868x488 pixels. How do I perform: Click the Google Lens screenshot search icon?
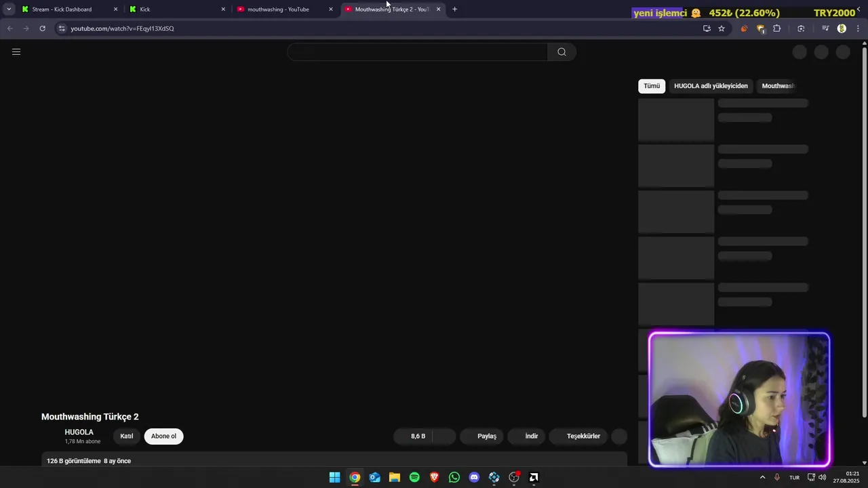pos(801,28)
